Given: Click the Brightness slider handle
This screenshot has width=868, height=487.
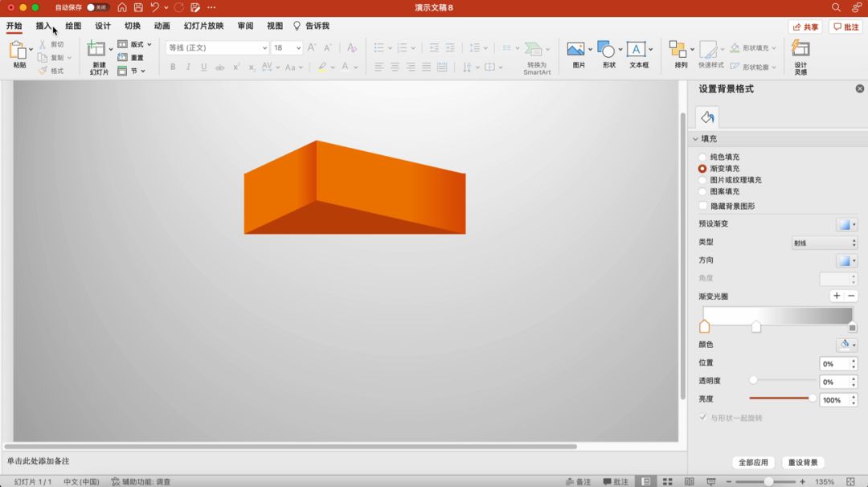Looking at the screenshot, I should [812, 398].
